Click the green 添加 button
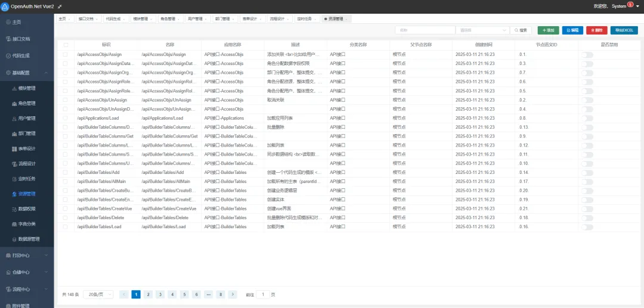The image size is (644, 308). point(549,30)
